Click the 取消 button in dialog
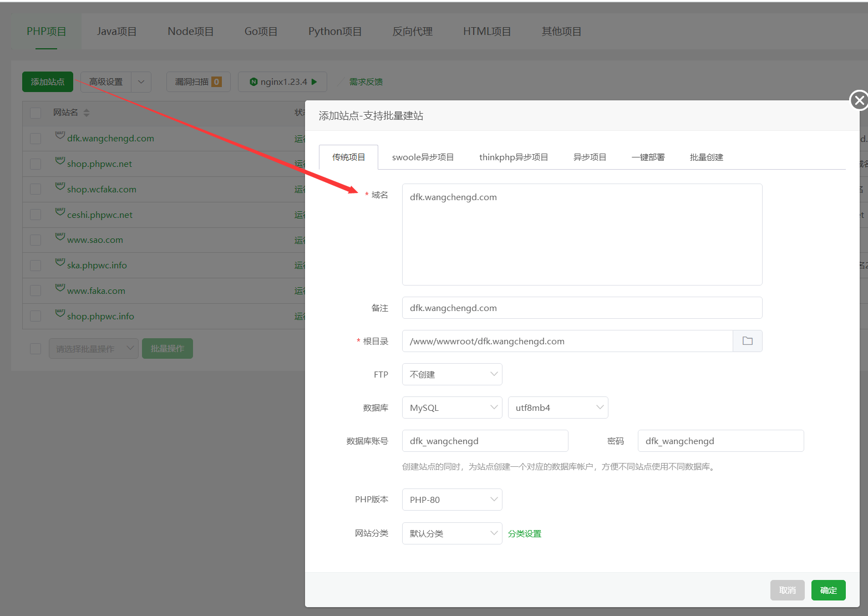The image size is (868, 616). [788, 590]
